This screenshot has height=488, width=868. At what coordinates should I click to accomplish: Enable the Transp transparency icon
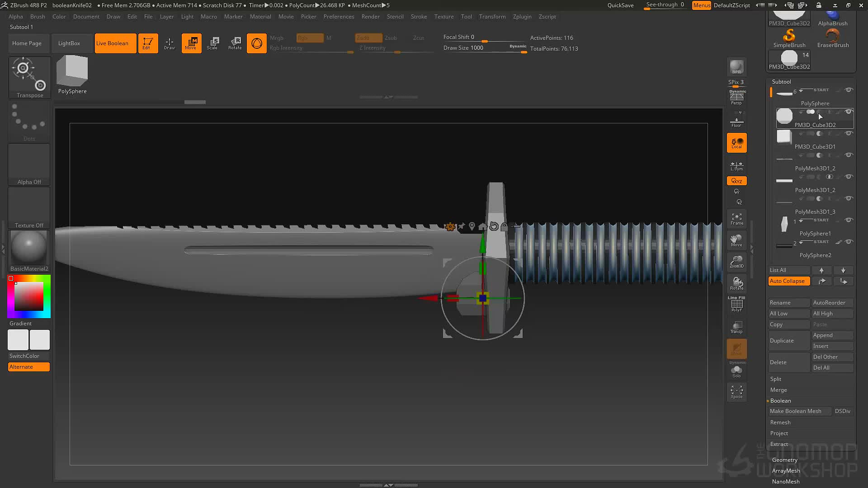[x=736, y=327]
